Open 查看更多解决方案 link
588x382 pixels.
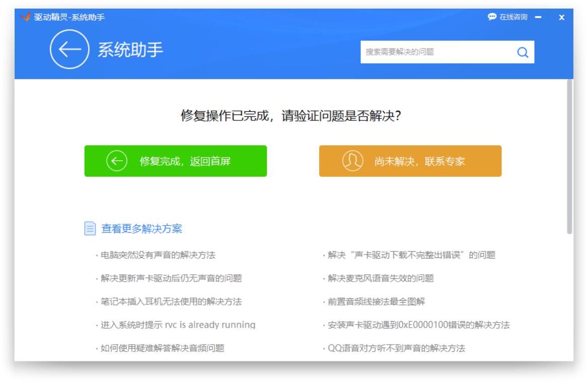(x=141, y=229)
